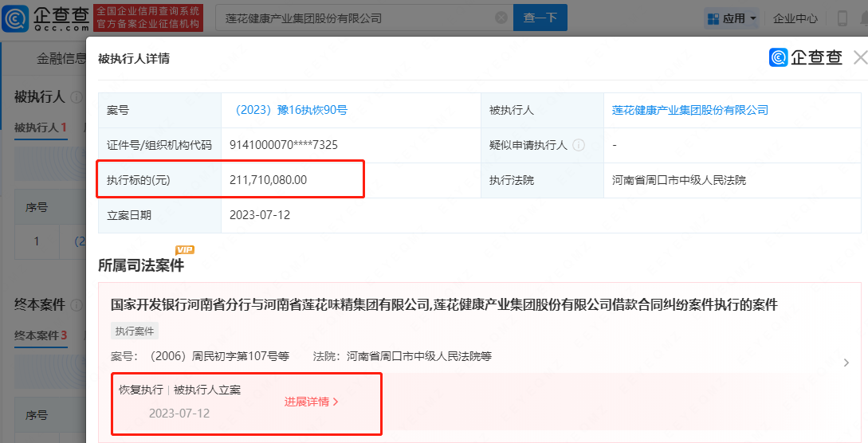Open 进展详情 link
868x443 pixels.
click(311, 402)
